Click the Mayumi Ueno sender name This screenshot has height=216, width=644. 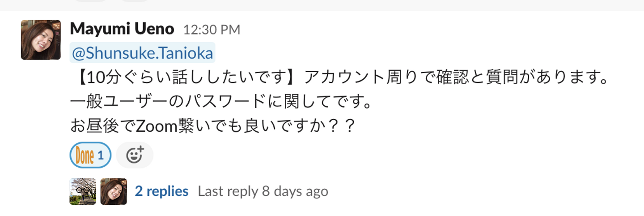click(122, 29)
